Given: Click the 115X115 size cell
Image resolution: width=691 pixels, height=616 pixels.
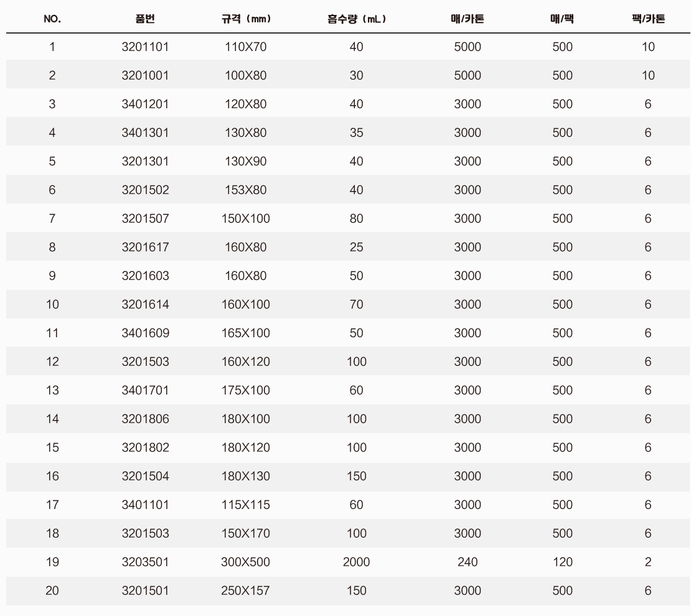Looking at the screenshot, I should 246,505.
